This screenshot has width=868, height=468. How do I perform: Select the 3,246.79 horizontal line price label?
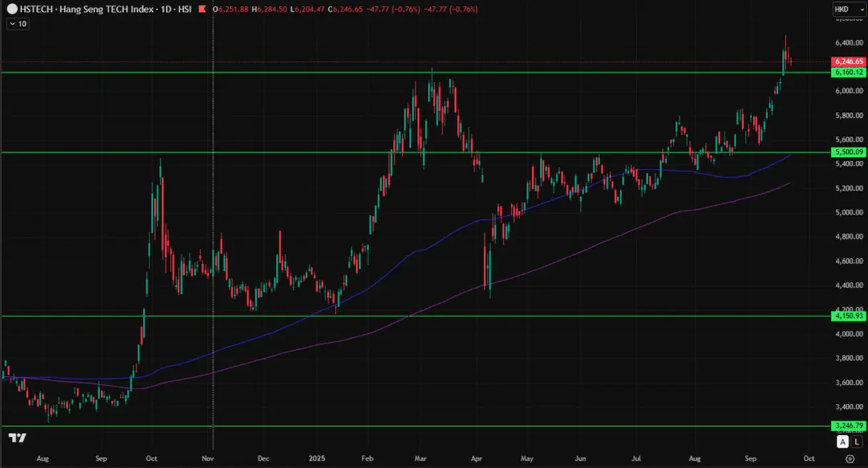click(x=847, y=425)
